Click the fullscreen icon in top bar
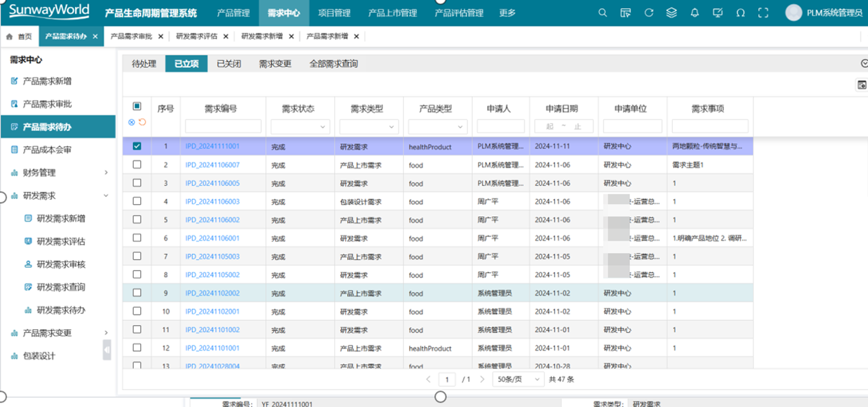Screen dimensions: 868x407 point(763,13)
